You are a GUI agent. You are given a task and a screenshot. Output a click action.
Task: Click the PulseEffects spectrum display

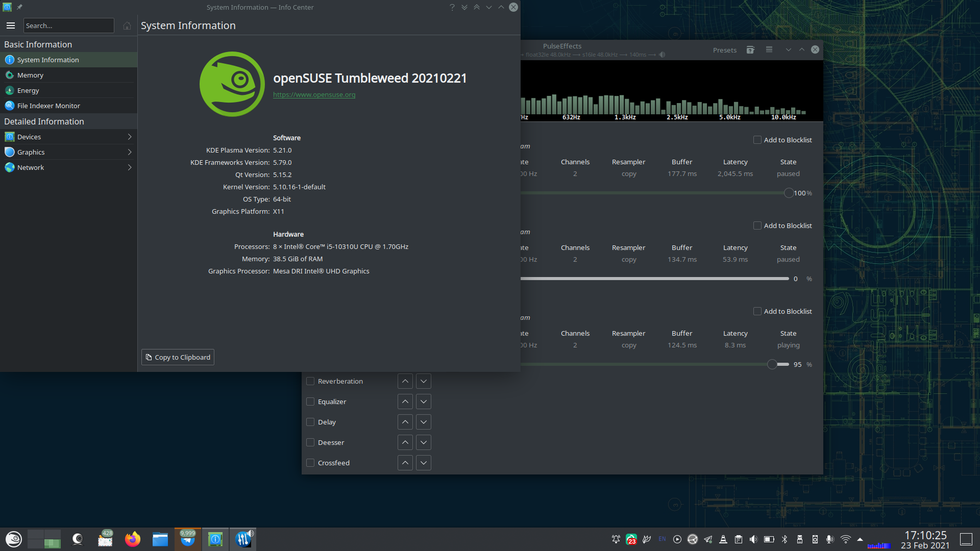[x=671, y=91]
